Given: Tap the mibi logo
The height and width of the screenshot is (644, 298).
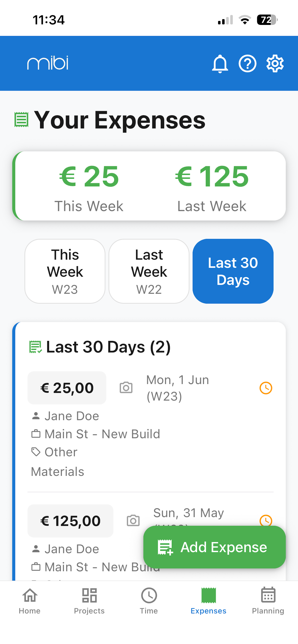Looking at the screenshot, I should [x=48, y=63].
